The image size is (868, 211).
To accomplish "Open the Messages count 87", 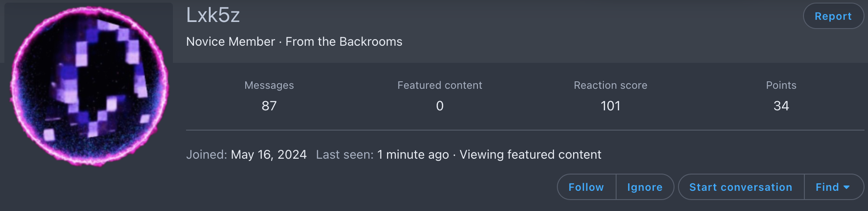I will click(269, 106).
